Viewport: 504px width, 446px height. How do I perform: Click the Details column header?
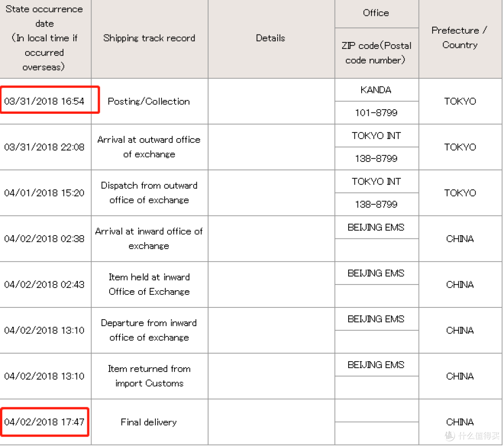coord(271,38)
